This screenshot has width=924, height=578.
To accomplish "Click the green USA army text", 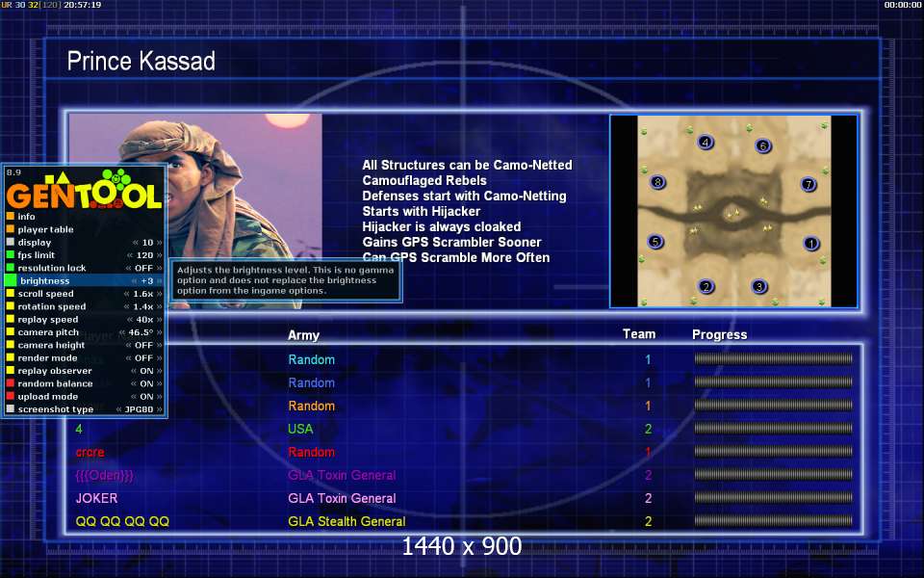I will pos(300,429).
